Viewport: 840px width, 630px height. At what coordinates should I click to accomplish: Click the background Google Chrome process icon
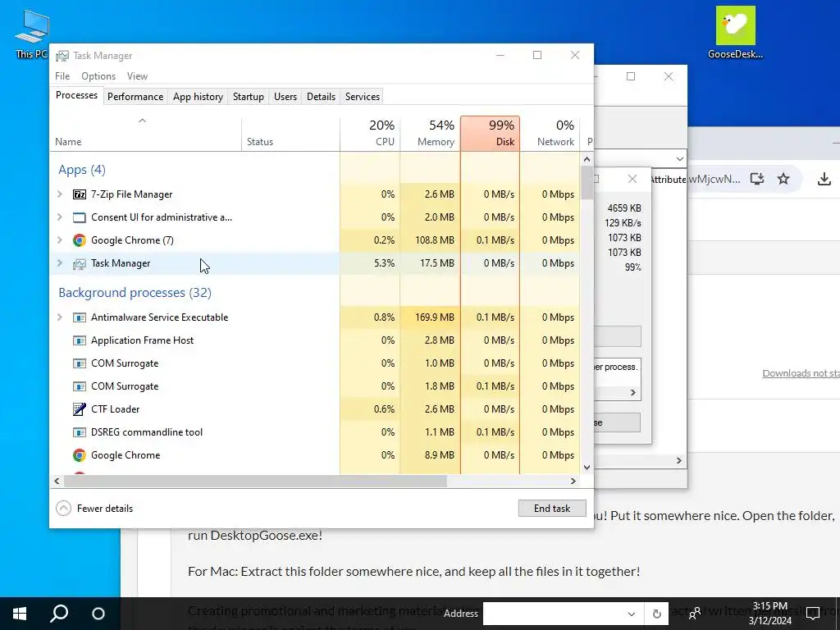(80, 455)
